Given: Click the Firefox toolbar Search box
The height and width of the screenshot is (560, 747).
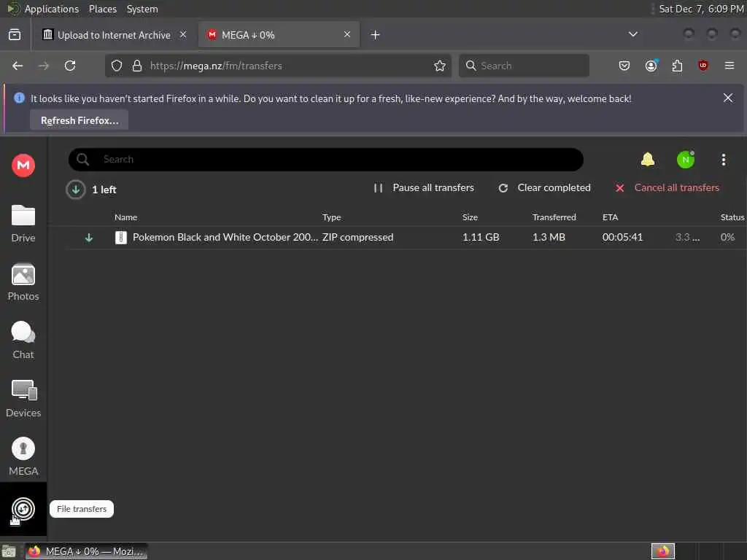Looking at the screenshot, I should click(x=524, y=66).
